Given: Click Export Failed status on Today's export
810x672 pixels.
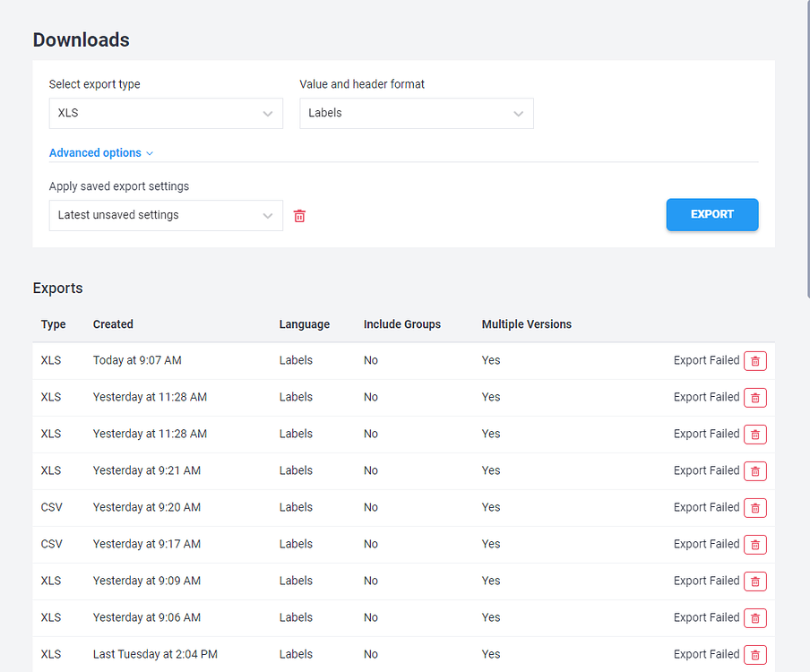Looking at the screenshot, I should point(706,360).
